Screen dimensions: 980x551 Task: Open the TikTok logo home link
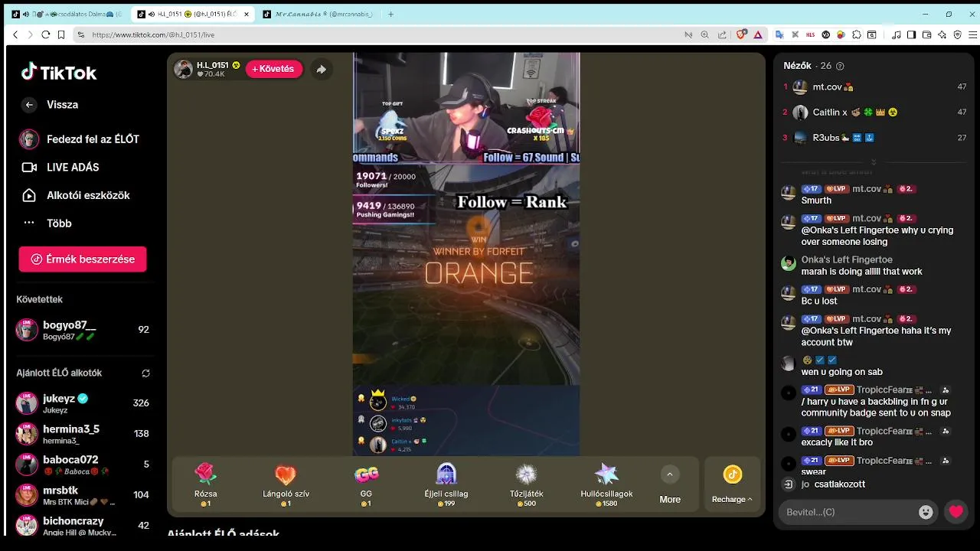(59, 73)
